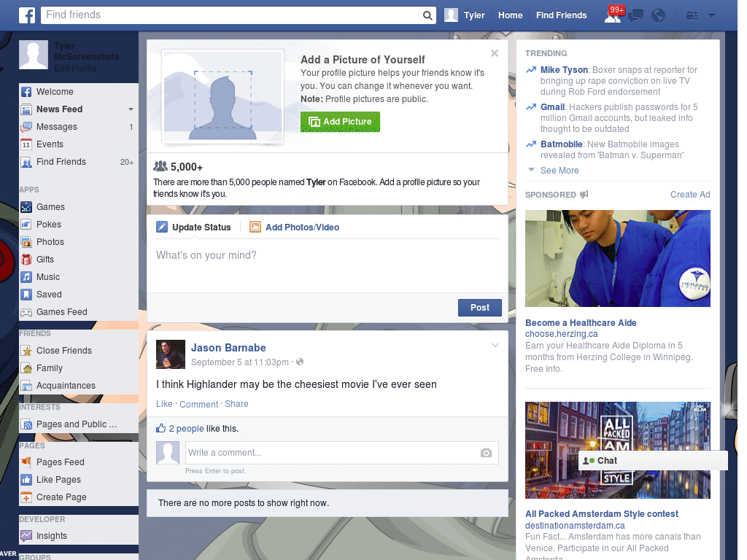Open the Become a Healthcare Aide ad
The width and height of the screenshot is (747, 560).
point(581,323)
